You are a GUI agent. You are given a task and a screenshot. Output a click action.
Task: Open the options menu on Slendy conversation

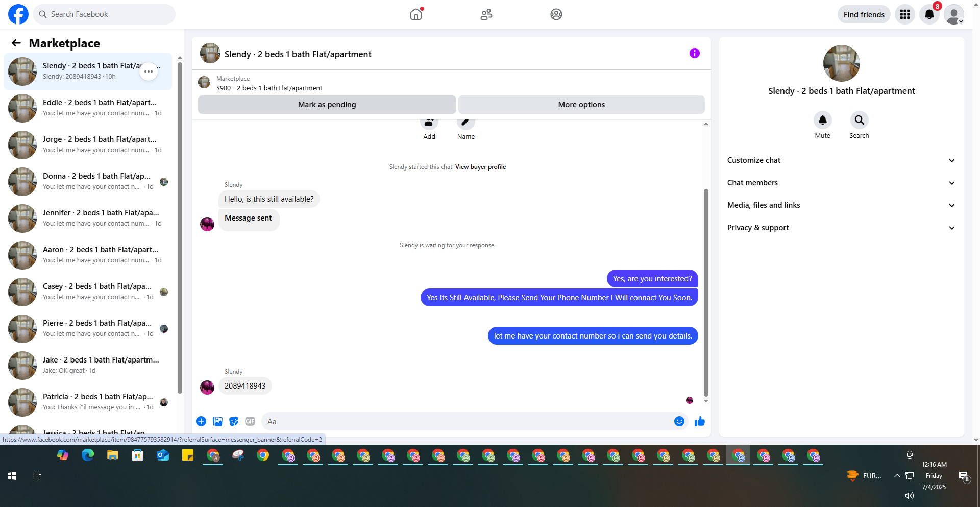pyautogui.click(x=149, y=71)
